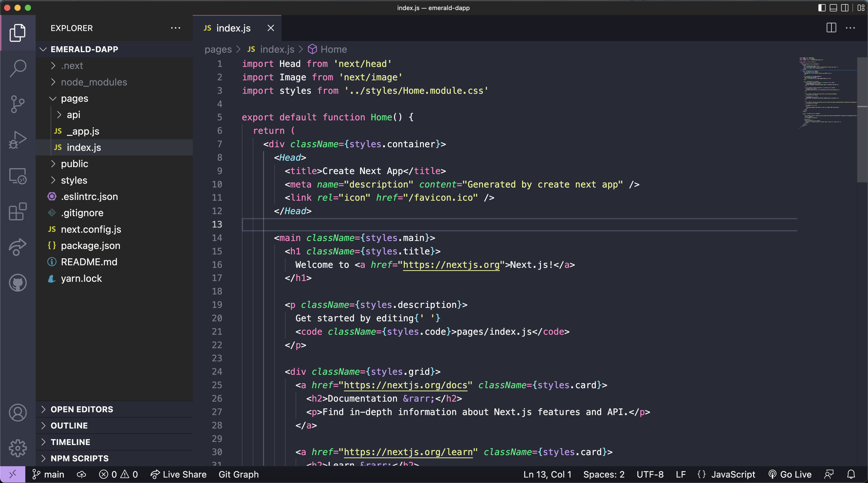
Task: Expand the styles folder
Action: point(114,180)
